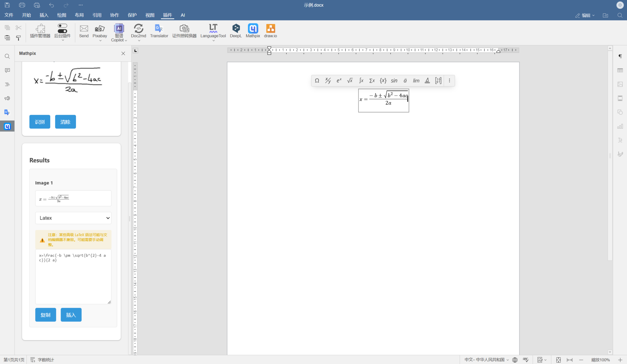627x364 pixels.
Task: Show nonprinting paragraph marks
Action: (620, 56)
